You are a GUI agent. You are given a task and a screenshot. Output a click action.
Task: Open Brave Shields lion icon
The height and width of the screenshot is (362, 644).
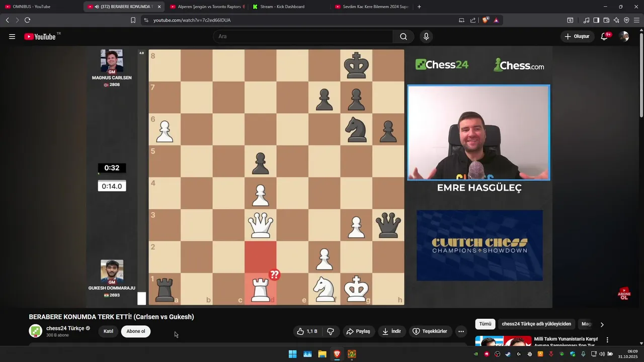click(486, 20)
